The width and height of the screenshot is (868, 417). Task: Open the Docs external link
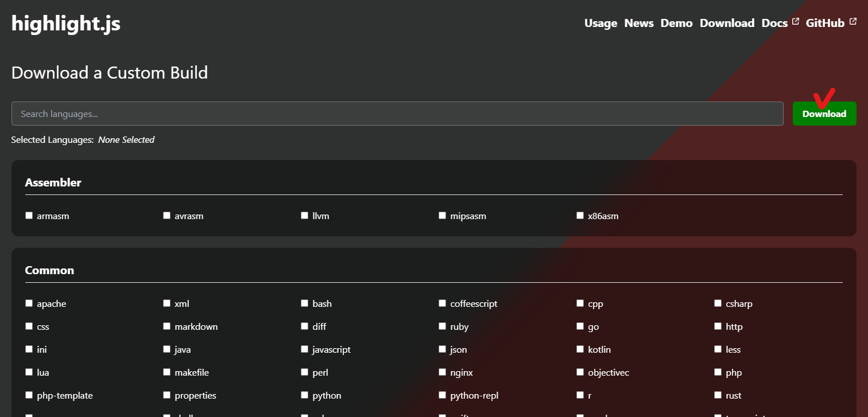(x=780, y=23)
